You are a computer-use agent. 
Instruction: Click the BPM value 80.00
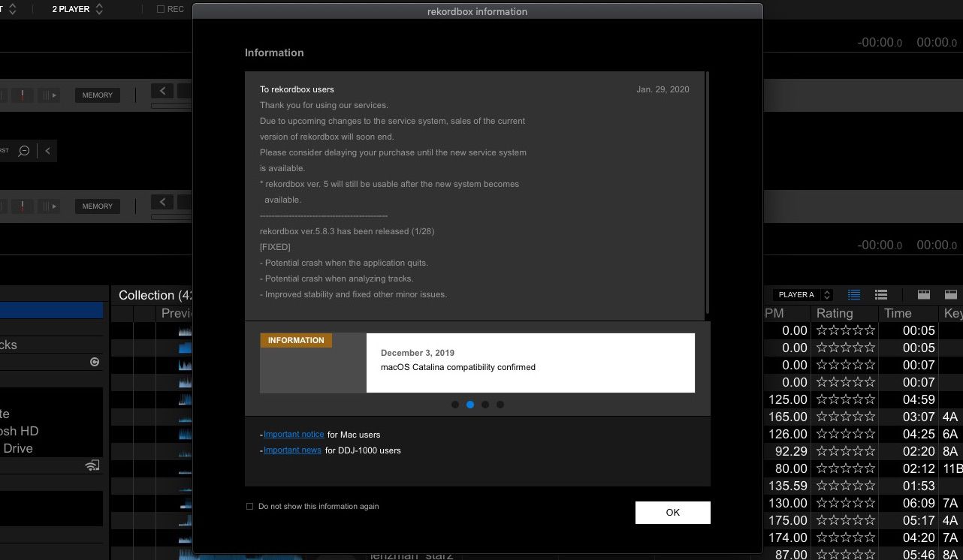click(x=792, y=468)
